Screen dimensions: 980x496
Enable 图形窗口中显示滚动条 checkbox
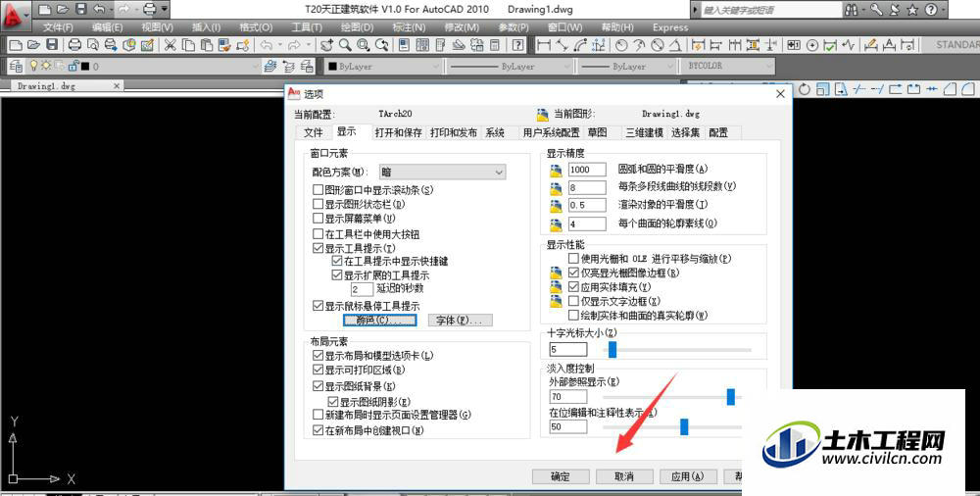pos(318,189)
